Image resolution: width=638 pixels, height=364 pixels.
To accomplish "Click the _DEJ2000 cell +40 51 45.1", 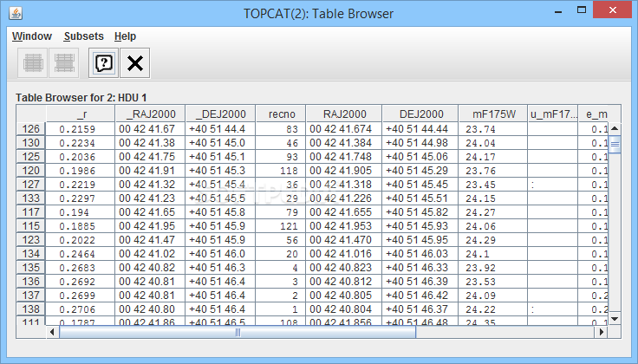I will click(220, 157).
